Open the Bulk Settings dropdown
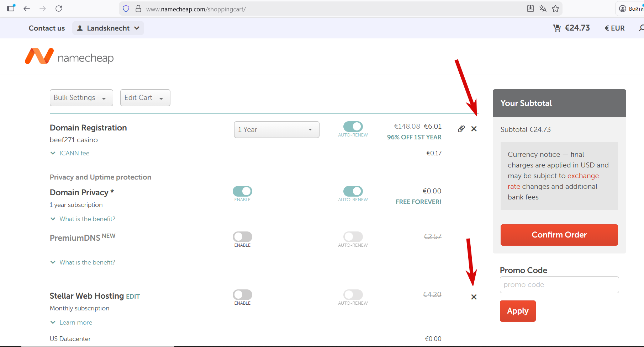Viewport: 644px width, 347px height. 81,98
